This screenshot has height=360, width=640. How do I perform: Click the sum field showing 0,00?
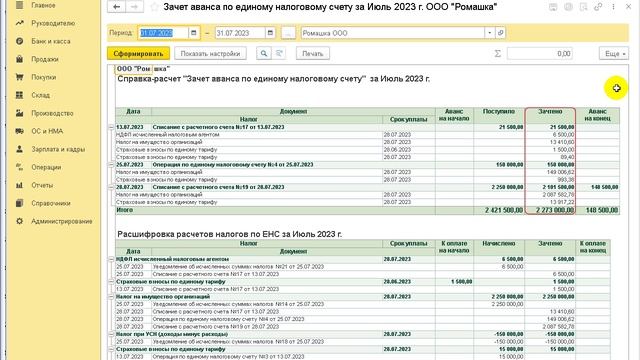pos(540,53)
